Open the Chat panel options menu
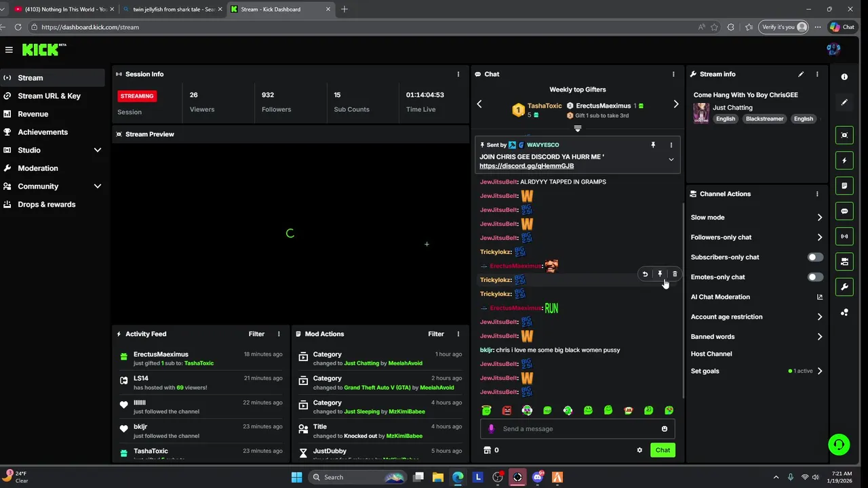This screenshot has height=488, width=868. click(x=673, y=74)
